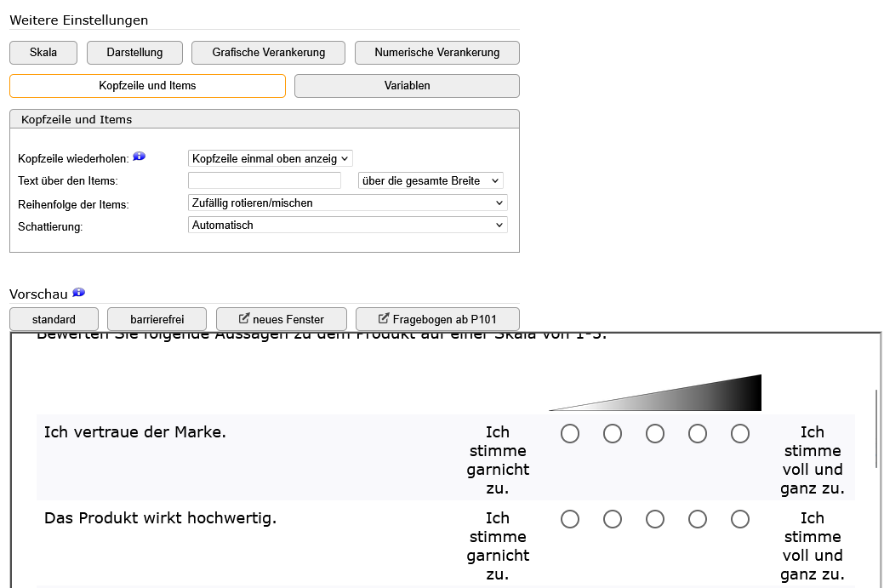
Task: Click external-link icon on neues Fenster button
Action: tap(244, 318)
